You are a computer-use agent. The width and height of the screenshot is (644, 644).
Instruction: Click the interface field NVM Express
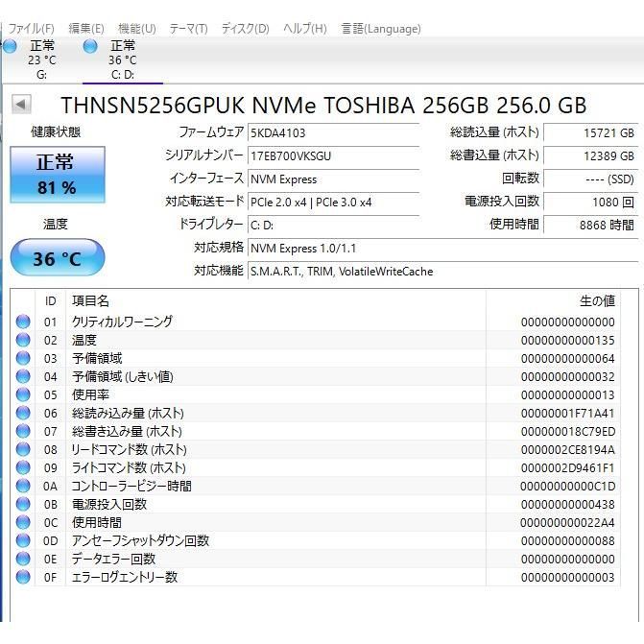point(333,179)
